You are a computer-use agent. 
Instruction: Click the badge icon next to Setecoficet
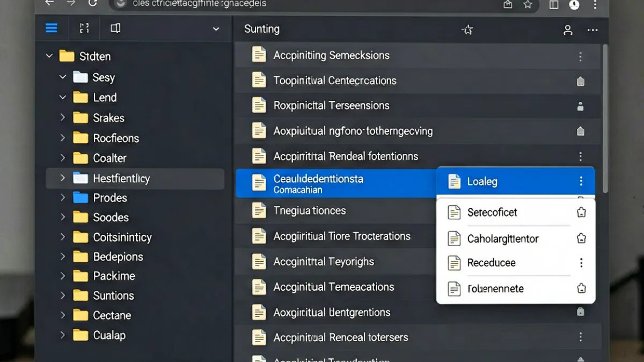click(581, 213)
